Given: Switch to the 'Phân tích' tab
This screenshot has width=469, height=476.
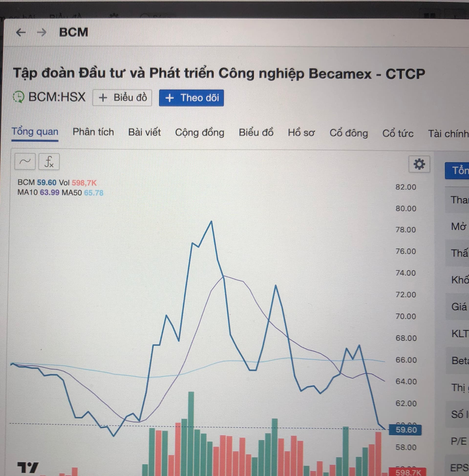Looking at the screenshot, I should click(93, 132).
